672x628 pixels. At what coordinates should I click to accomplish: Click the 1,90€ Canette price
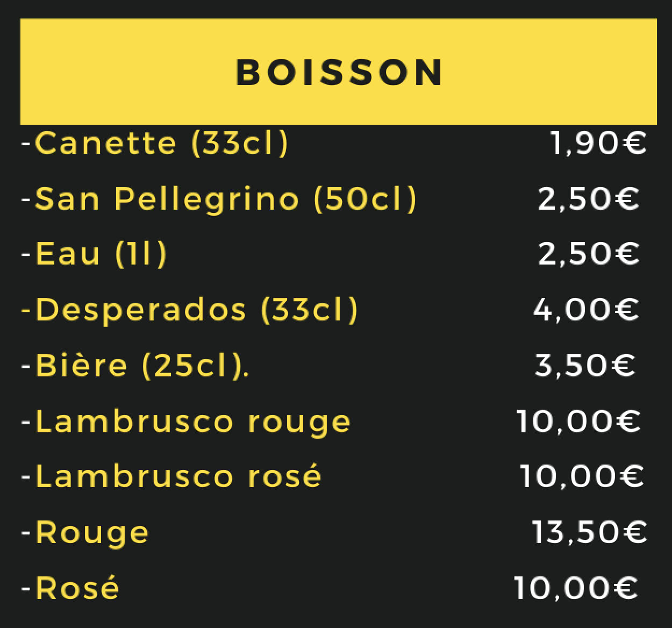[599, 143]
